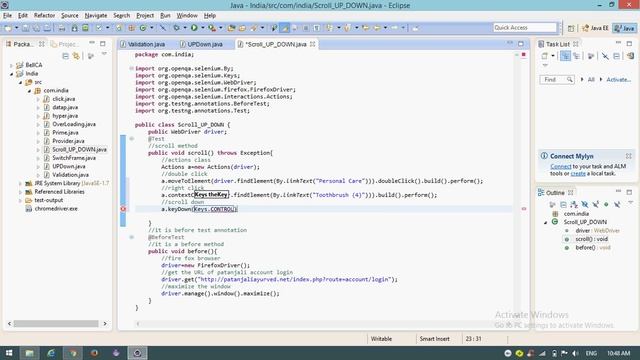
Task: Click the create link in Mylyn panel
Action: [x=578, y=173]
